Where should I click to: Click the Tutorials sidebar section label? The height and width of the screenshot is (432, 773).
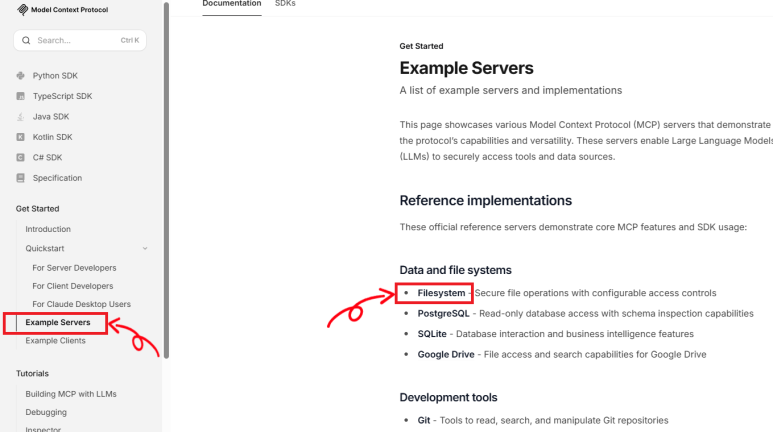coord(32,374)
